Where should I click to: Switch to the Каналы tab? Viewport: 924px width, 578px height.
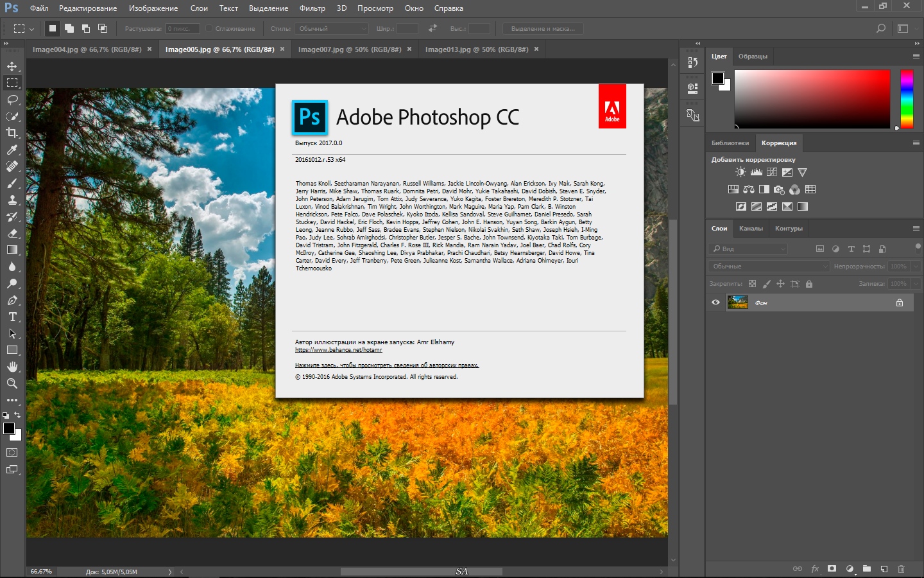pyautogui.click(x=751, y=229)
